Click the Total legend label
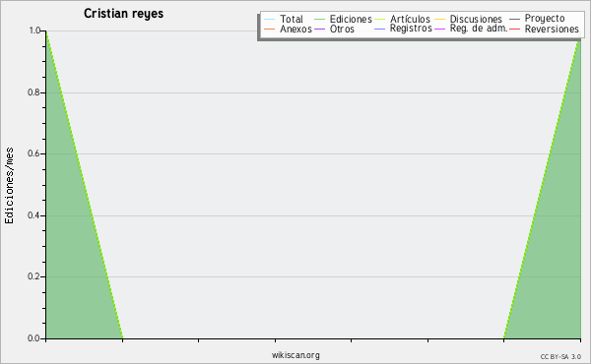Image resolution: width=591 pixels, height=364 pixels. point(292,19)
